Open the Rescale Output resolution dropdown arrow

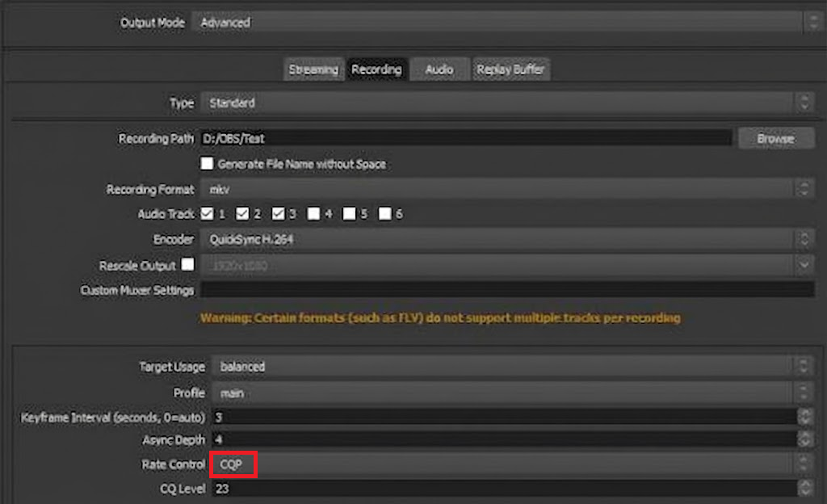point(804,265)
